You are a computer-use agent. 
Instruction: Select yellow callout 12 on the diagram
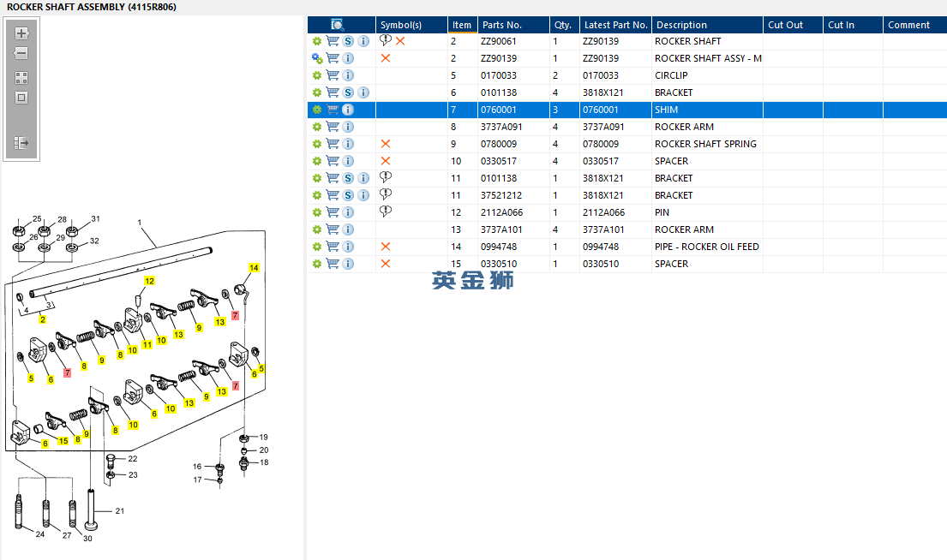(x=149, y=281)
